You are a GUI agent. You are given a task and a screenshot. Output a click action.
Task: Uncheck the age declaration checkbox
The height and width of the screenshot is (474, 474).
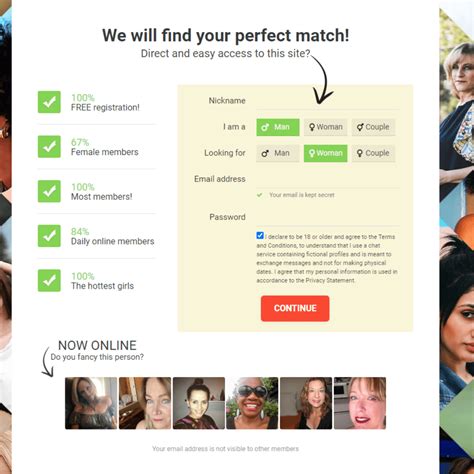pos(260,236)
